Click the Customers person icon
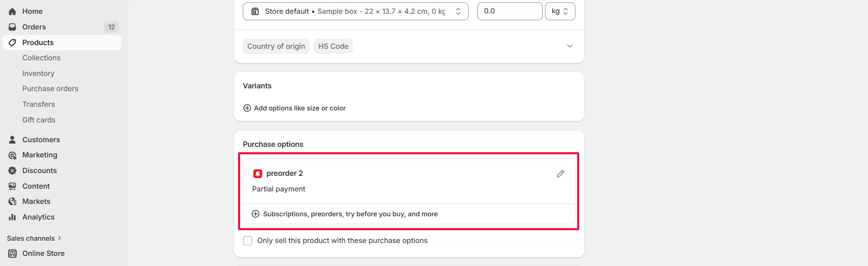 [12, 139]
